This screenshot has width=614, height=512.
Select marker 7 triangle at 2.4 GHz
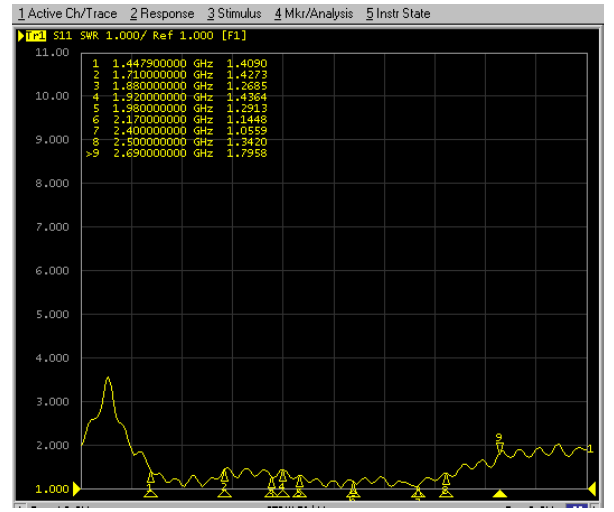(418, 487)
